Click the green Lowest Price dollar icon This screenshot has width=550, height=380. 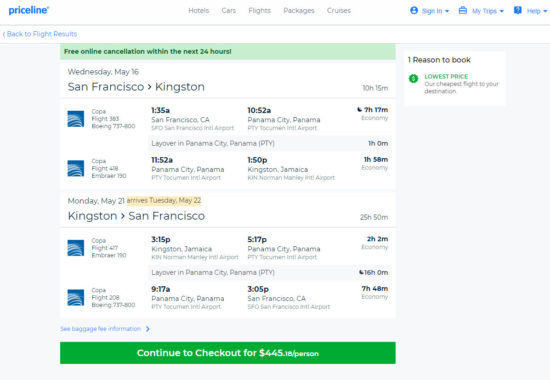tap(414, 78)
